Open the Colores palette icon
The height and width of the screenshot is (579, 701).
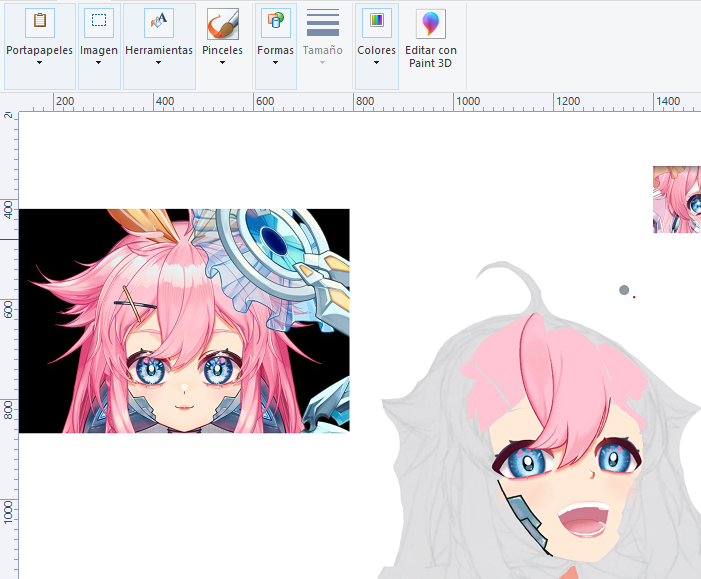[x=377, y=23]
